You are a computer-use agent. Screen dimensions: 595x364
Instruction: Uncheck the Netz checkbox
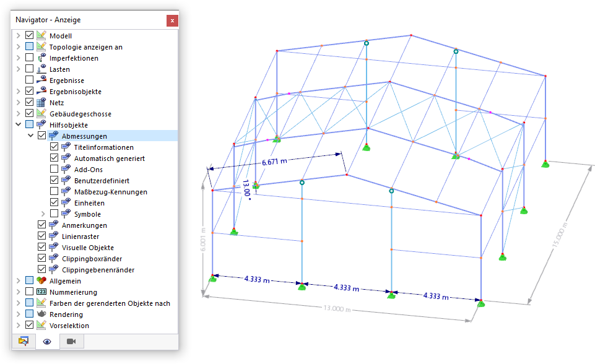tap(29, 102)
